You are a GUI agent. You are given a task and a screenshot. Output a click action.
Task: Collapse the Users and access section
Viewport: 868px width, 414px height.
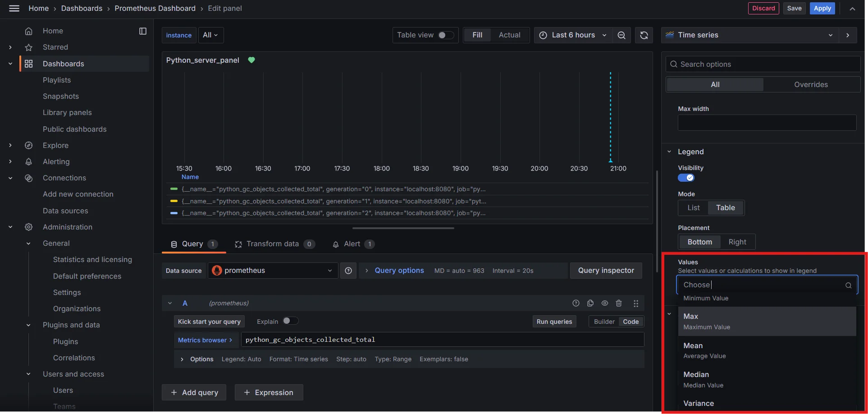tap(28, 374)
